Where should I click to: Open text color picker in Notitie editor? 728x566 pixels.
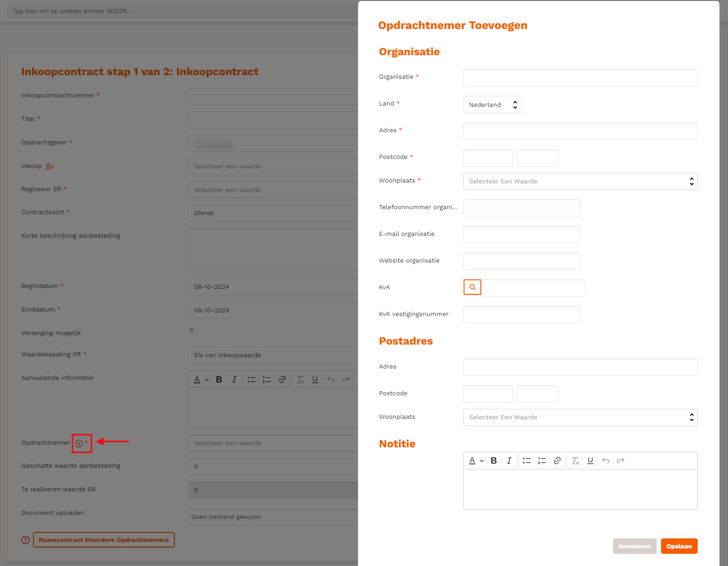click(x=476, y=460)
